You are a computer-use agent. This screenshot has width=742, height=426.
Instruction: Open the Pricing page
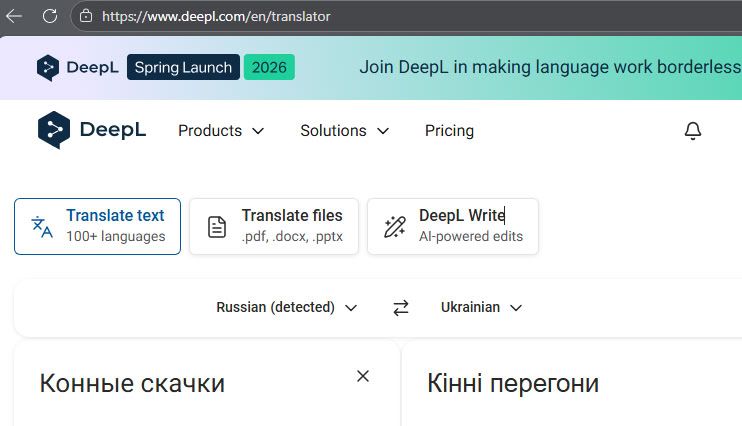click(449, 131)
